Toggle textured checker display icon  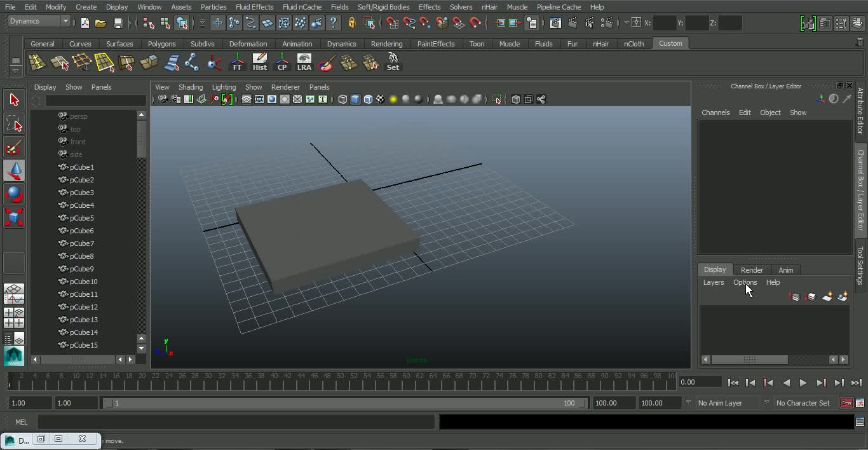coord(381,99)
